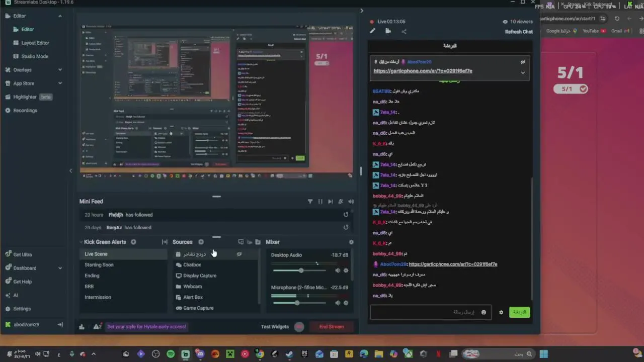Add a new scene with the plus icon
This screenshot has width=644, height=362.
coord(133,242)
